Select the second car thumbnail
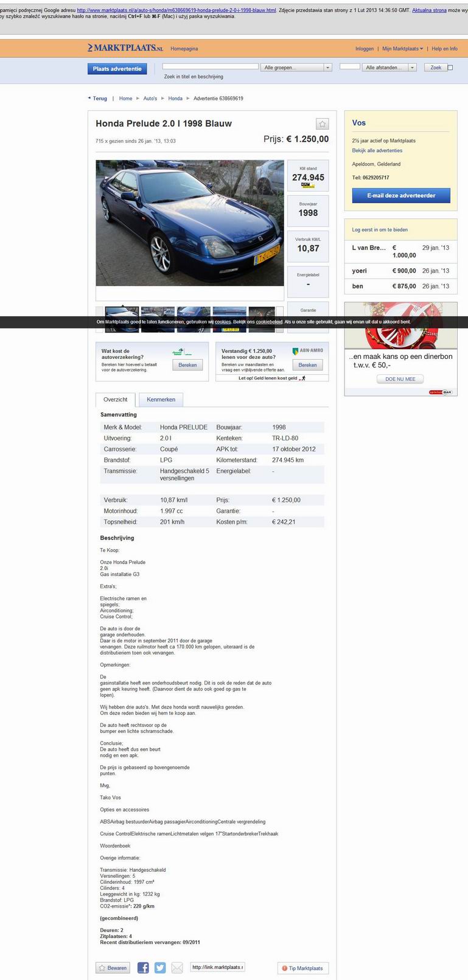Screen dimensions: 468x980 pos(158,319)
